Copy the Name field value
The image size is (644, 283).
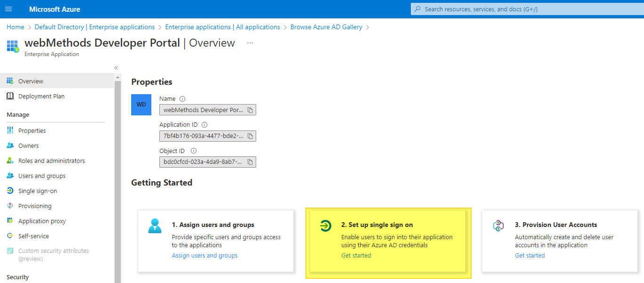pyautogui.click(x=251, y=110)
